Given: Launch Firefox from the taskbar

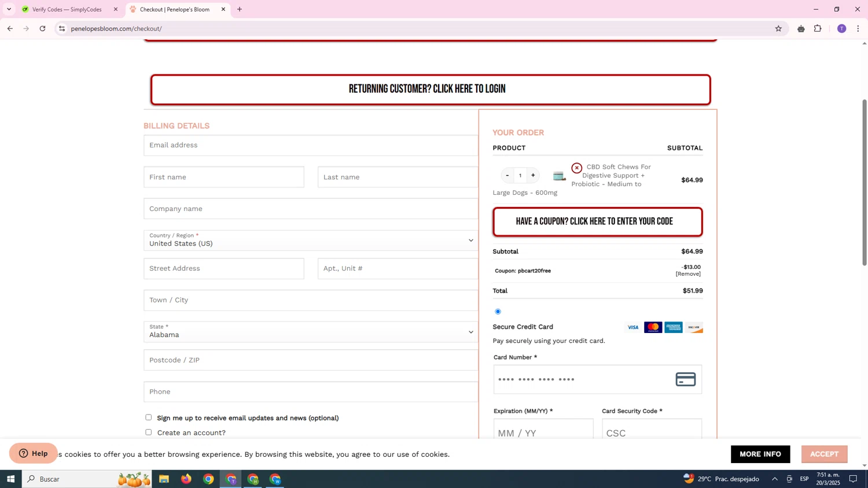Looking at the screenshot, I should click(x=186, y=479).
